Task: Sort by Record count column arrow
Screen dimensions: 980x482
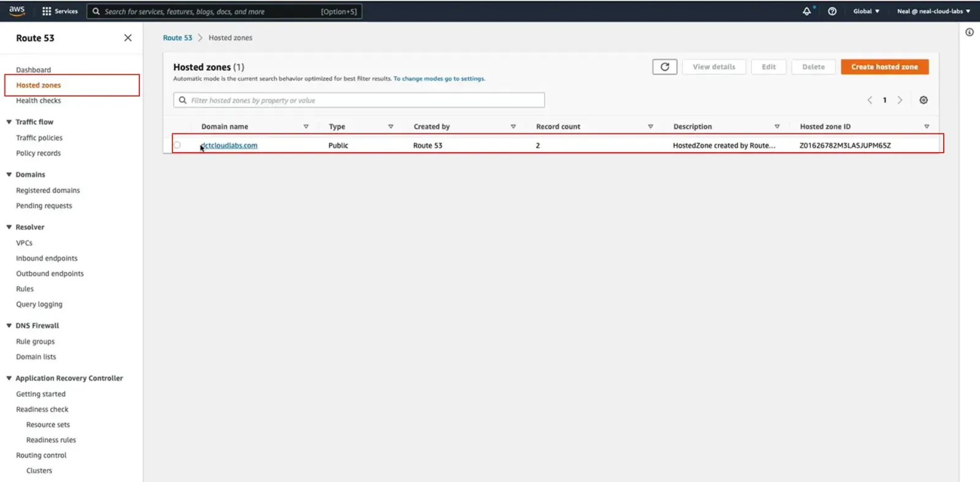Action: (x=650, y=127)
